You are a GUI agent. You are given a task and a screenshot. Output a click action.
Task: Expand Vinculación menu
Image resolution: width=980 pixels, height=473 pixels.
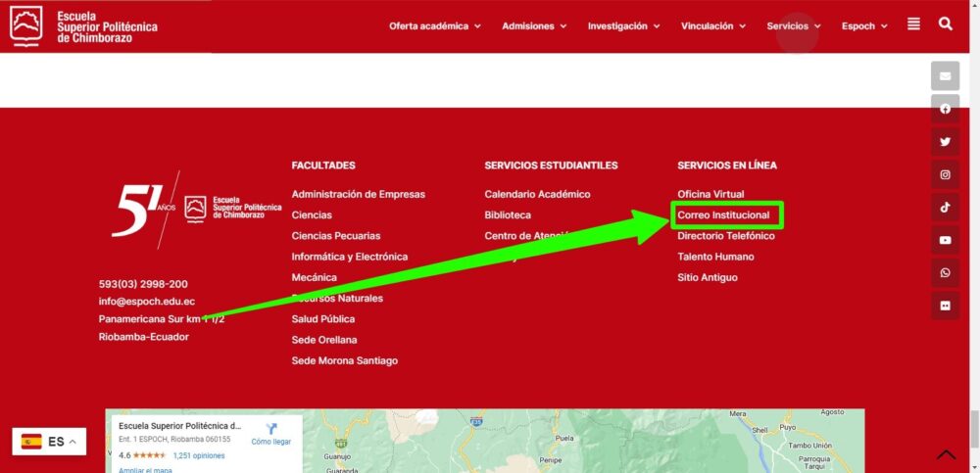713,26
